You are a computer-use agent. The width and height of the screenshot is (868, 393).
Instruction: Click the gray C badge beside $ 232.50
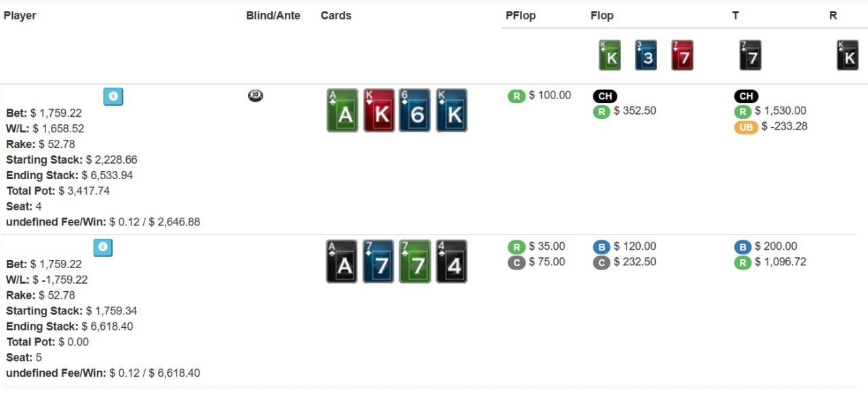click(x=601, y=263)
